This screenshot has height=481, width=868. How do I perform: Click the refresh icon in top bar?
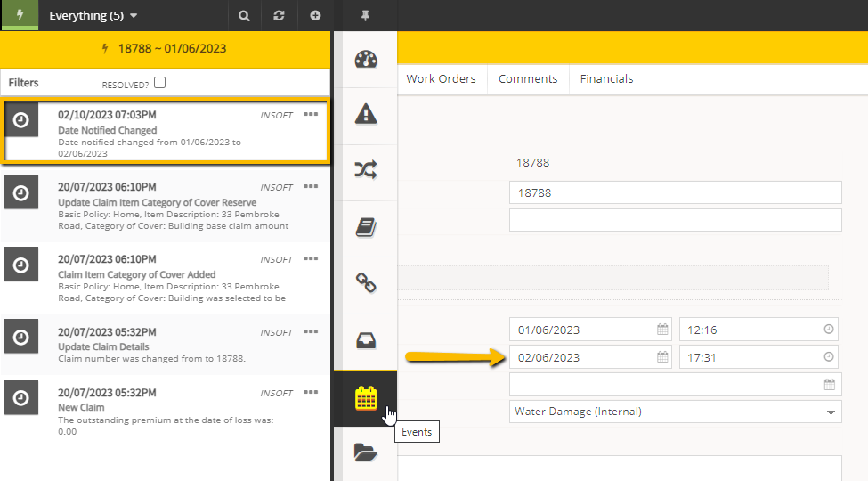279,15
